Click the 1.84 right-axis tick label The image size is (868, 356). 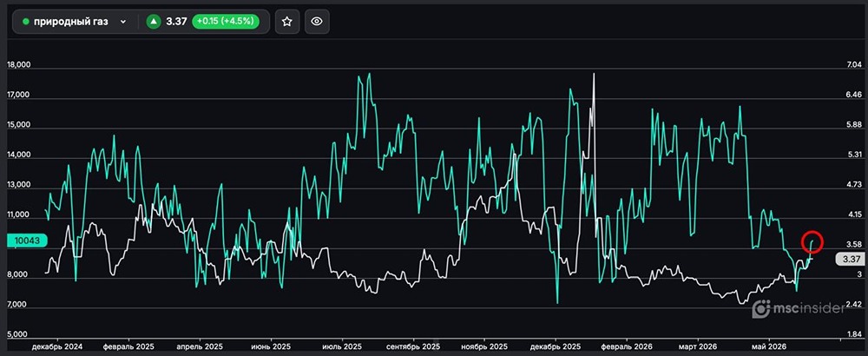[854, 334]
